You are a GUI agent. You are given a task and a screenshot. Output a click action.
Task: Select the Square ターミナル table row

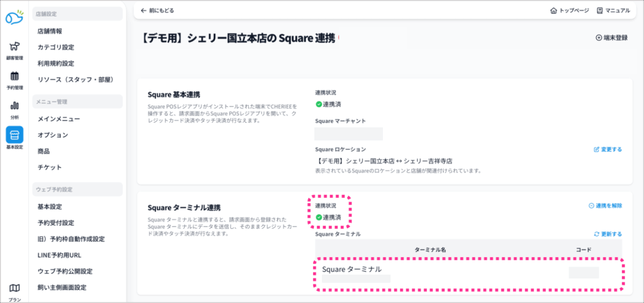pos(468,273)
